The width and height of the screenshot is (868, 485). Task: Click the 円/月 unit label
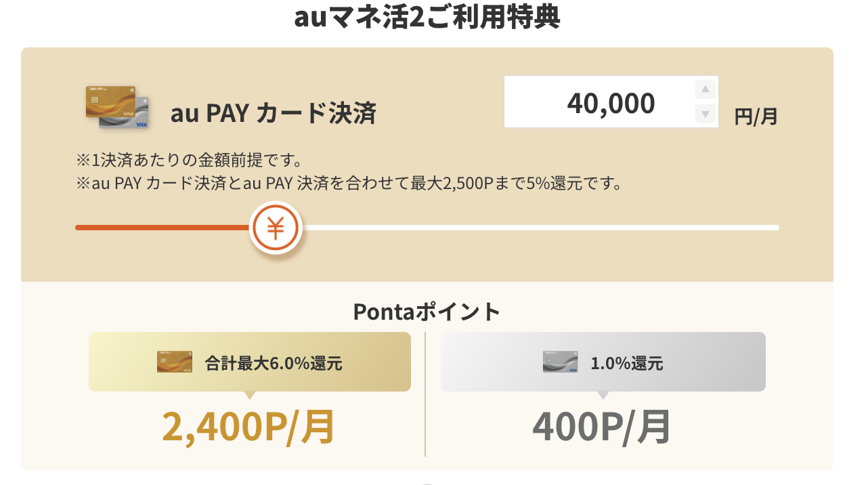point(756,117)
